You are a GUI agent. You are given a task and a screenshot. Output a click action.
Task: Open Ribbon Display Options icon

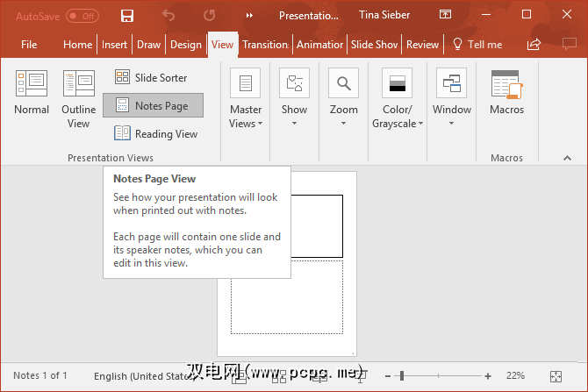445,15
